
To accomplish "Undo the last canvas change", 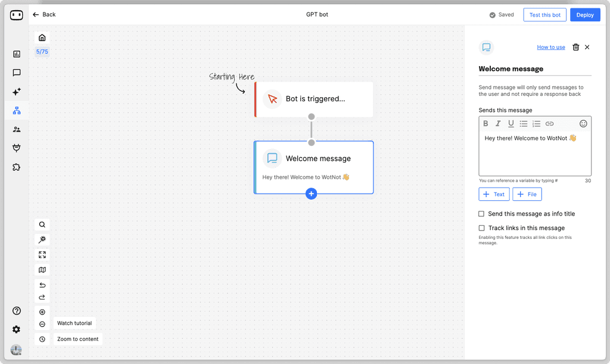I will tap(42, 285).
